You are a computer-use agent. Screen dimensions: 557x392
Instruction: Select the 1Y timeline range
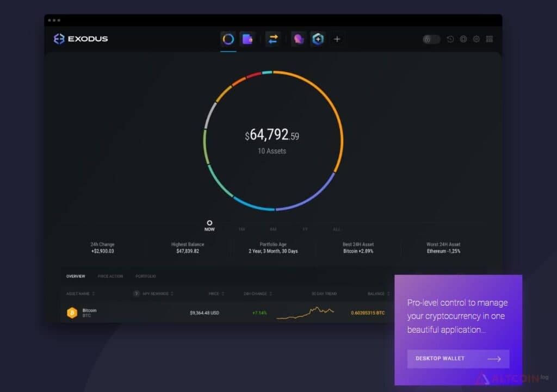coord(305,229)
